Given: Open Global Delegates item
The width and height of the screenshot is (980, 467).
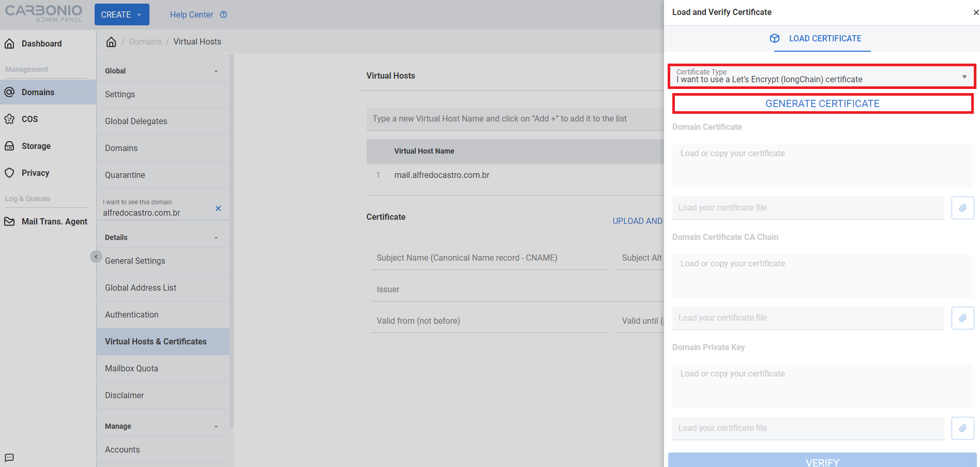Looking at the screenshot, I should point(163,122).
